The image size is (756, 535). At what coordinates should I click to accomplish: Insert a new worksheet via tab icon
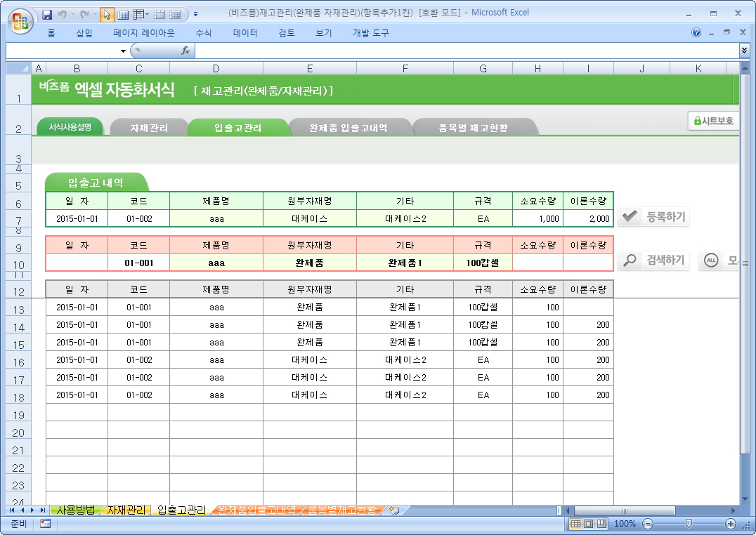click(394, 510)
